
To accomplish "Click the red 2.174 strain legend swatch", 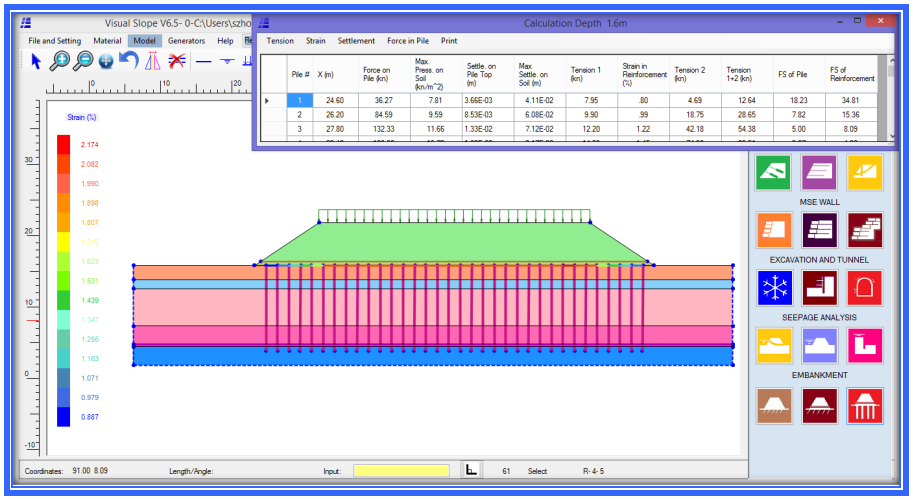I will tap(64, 144).
